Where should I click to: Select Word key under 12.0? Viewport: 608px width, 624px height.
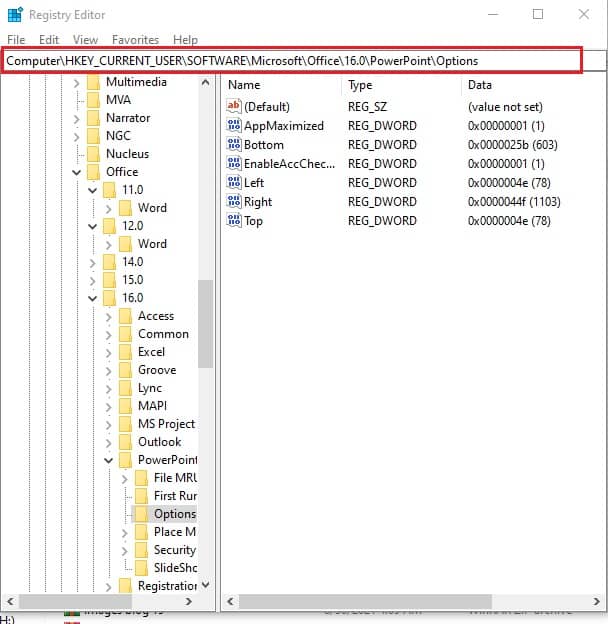click(152, 244)
